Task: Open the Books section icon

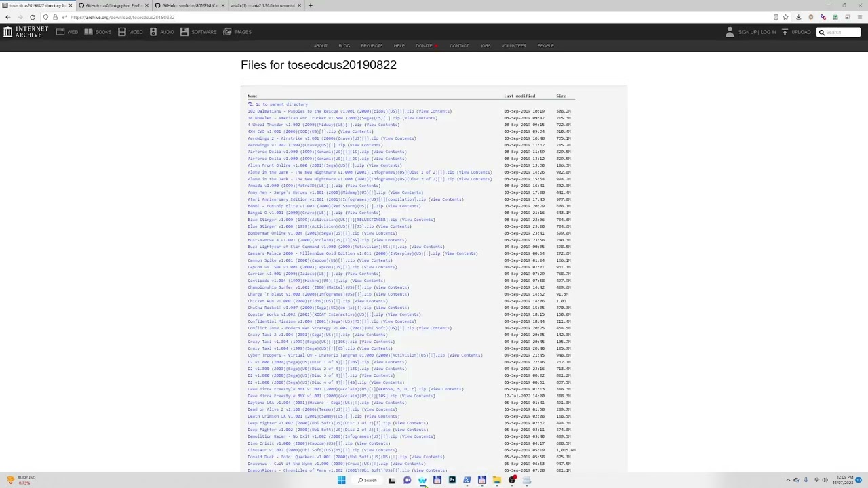Action: click(88, 32)
